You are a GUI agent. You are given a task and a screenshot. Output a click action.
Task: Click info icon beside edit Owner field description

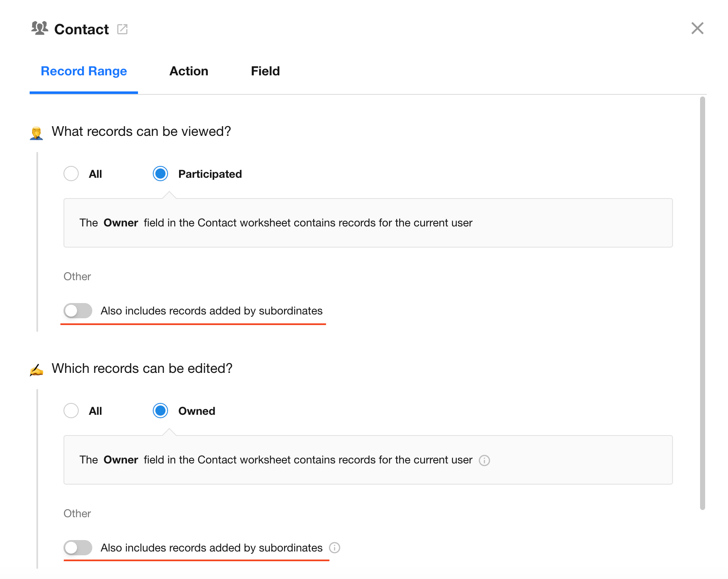pos(484,460)
